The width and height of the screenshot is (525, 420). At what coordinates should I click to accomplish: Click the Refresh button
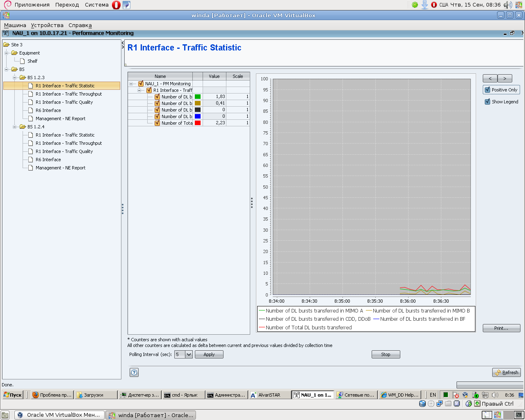pyautogui.click(x=507, y=372)
